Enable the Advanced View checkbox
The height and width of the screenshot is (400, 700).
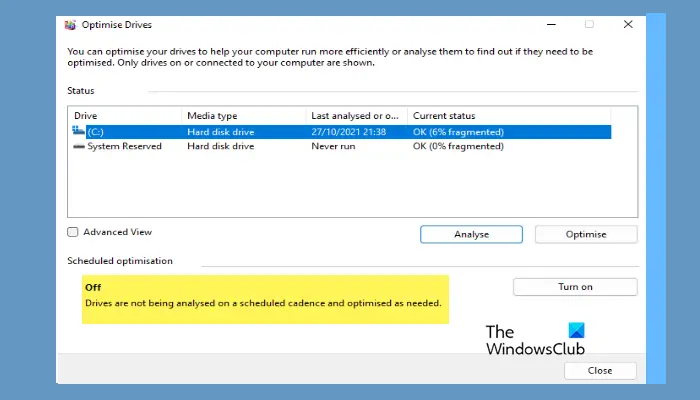tap(72, 232)
